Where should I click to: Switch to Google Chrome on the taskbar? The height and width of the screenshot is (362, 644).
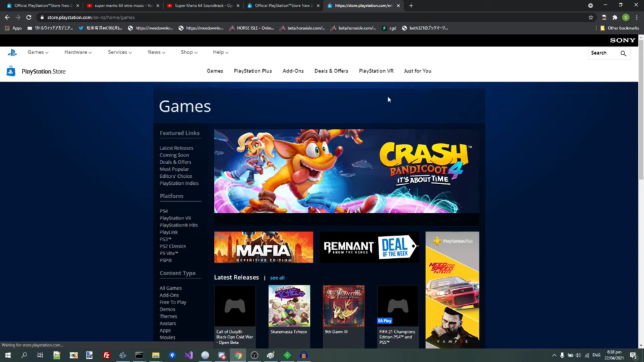pyautogui.click(x=238, y=356)
